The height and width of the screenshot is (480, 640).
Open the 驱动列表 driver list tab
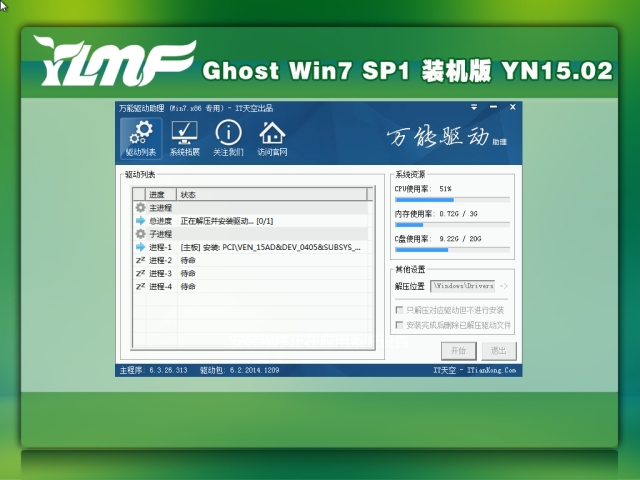pos(141,138)
